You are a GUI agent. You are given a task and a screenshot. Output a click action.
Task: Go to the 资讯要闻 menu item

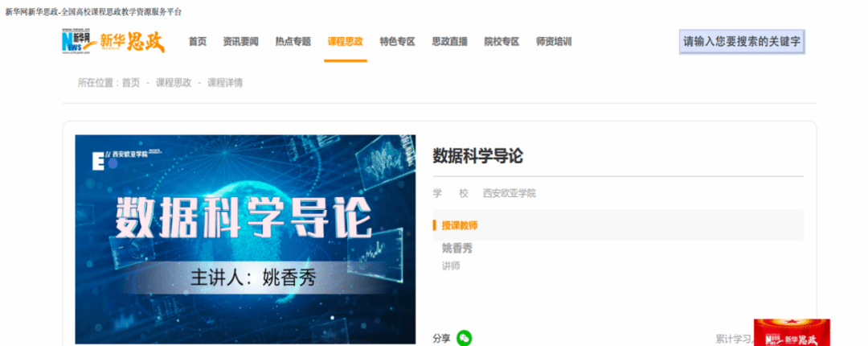tap(240, 42)
